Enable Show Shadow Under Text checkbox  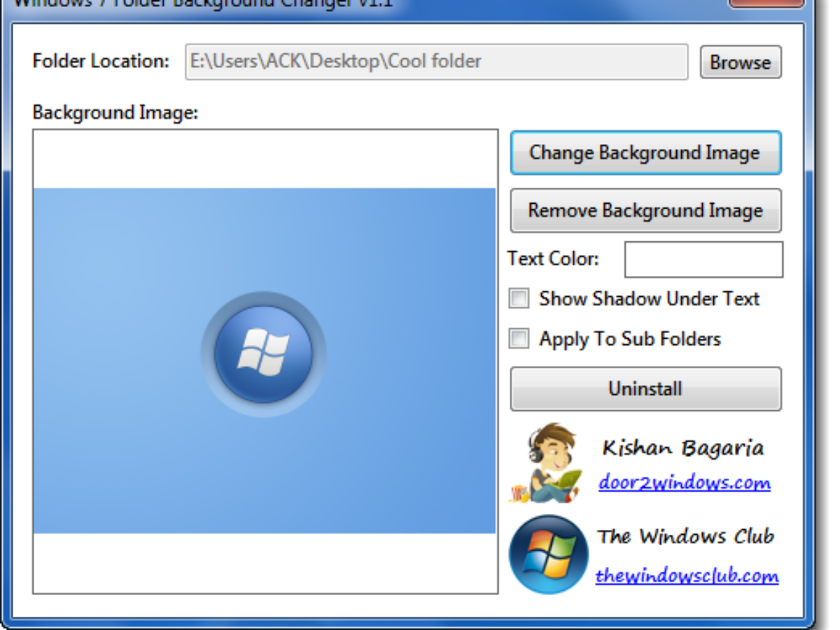[x=519, y=299]
